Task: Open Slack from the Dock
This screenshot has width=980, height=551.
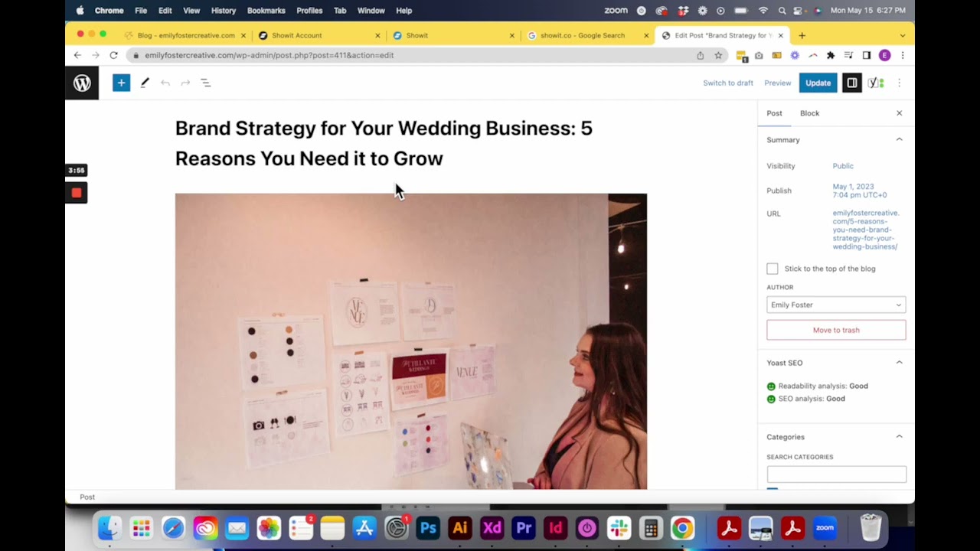Action: click(619, 528)
